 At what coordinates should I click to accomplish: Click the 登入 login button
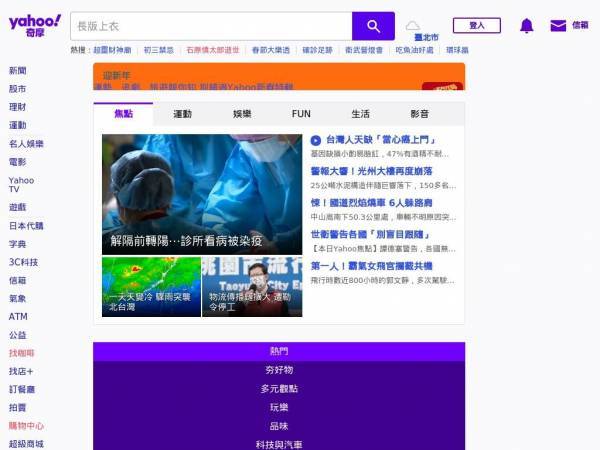pyautogui.click(x=477, y=25)
